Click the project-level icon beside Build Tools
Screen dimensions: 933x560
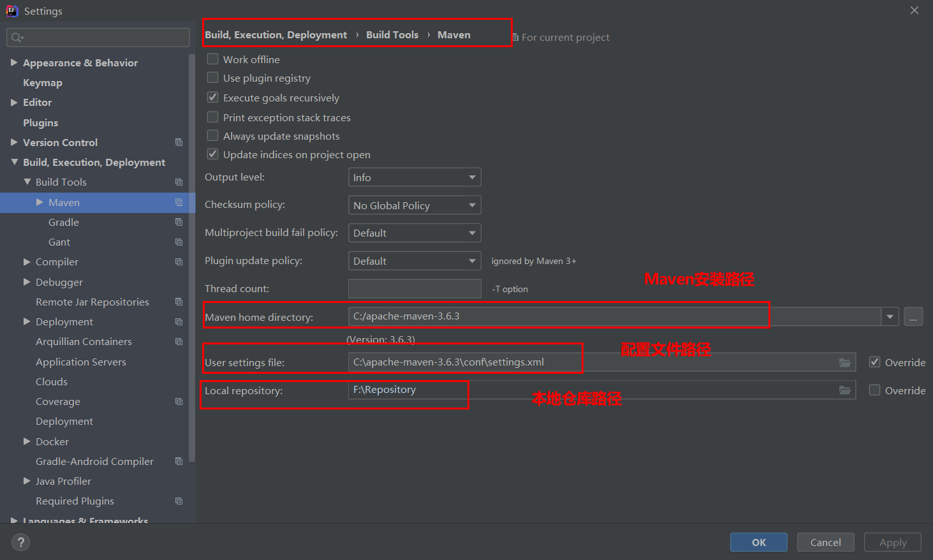tap(179, 182)
